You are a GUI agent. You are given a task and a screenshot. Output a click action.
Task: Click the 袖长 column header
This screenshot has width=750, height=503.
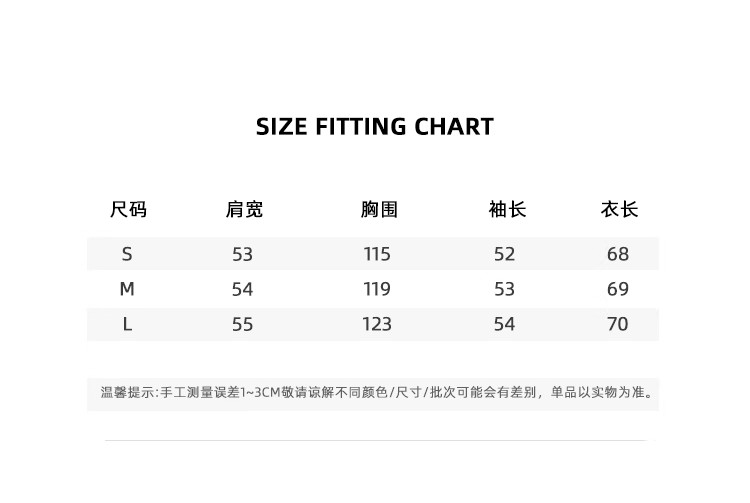pyautogui.click(x=507, y=210)
